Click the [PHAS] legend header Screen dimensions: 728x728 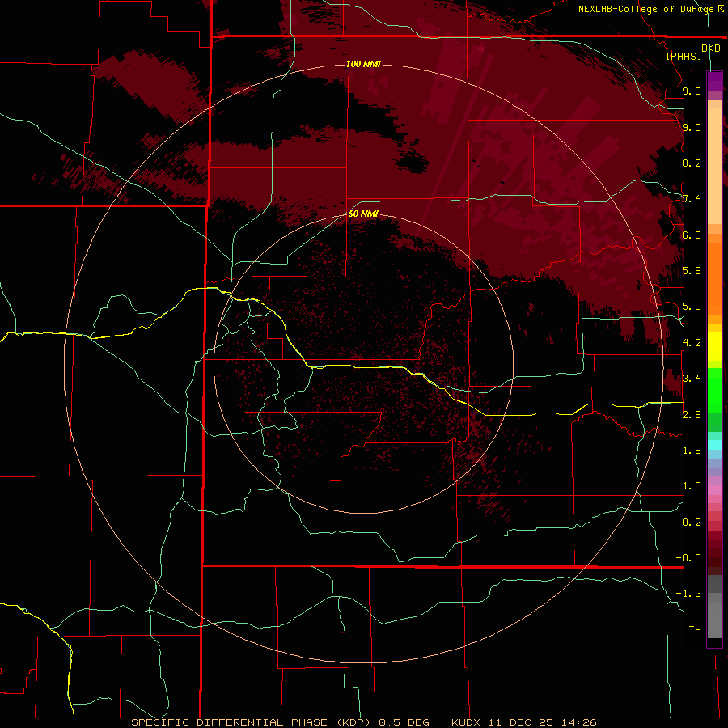coord(684,56)
